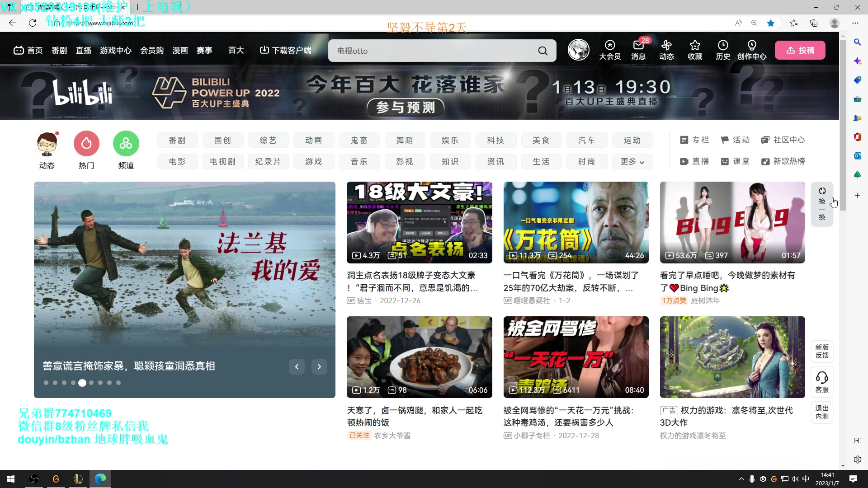The height and width of the screenshot is (488, 868).
Task: Open 历史 history clock icon
Action: coord(723,50)
